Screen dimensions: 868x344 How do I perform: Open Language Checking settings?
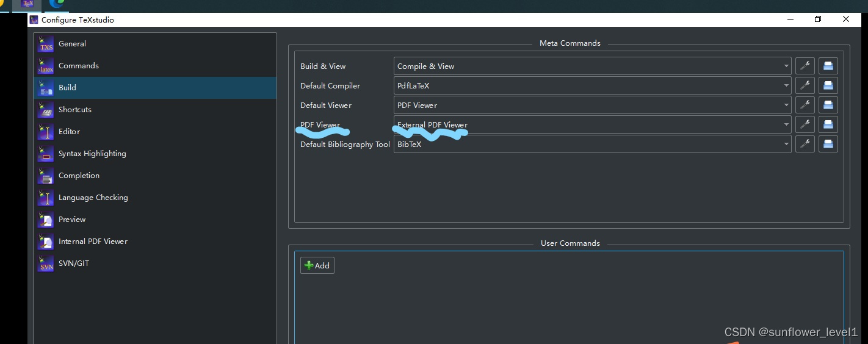pyautogui.click(x=155, y=198)
